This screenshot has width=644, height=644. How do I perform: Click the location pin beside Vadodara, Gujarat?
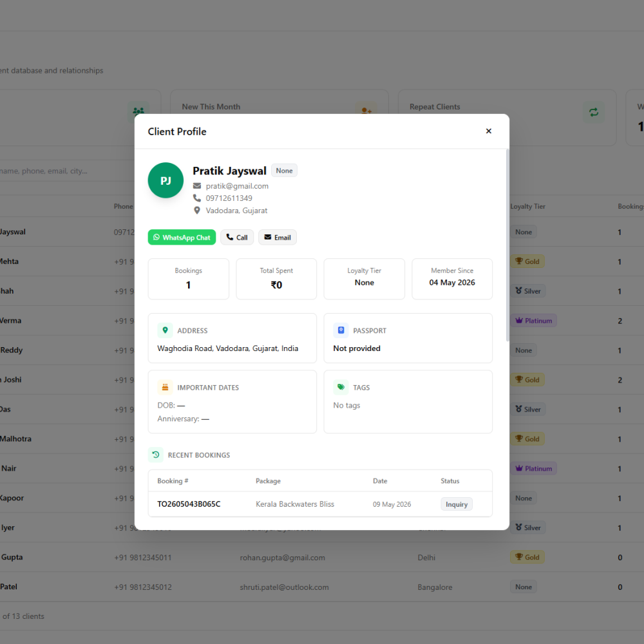(x=197, y=211)
